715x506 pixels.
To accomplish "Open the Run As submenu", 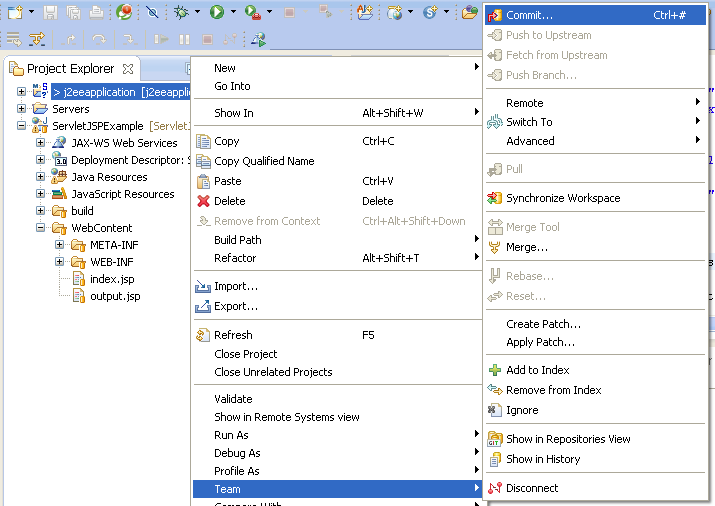I will [337, 435].
